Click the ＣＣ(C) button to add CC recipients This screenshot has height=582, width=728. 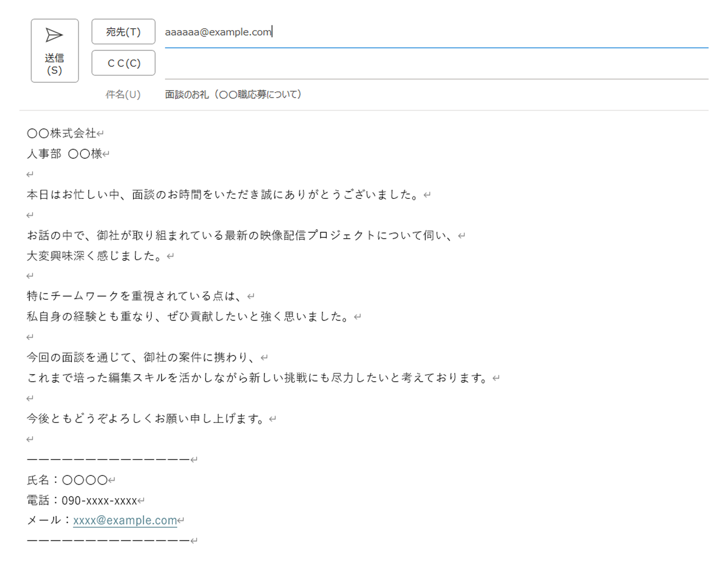[x=123, y=63]
